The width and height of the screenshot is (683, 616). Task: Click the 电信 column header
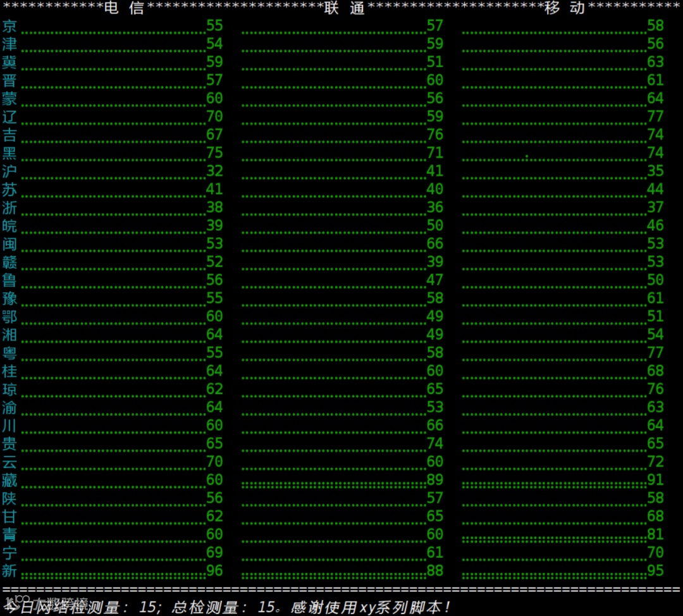pos(124,8)
